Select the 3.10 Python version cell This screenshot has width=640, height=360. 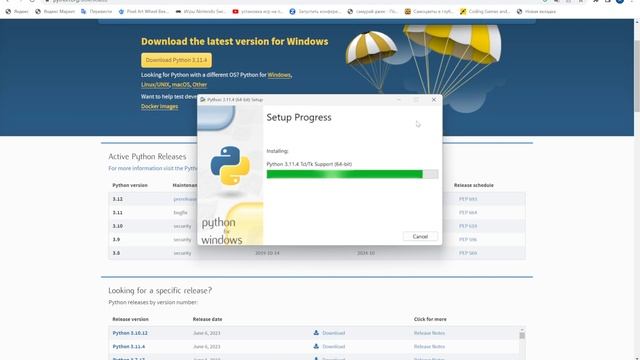[118, 226]
